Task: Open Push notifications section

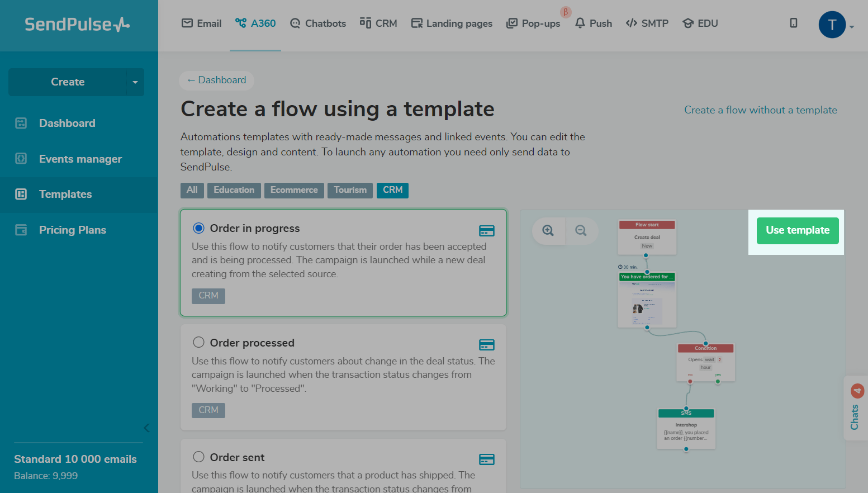Action: tap(594, 23)
